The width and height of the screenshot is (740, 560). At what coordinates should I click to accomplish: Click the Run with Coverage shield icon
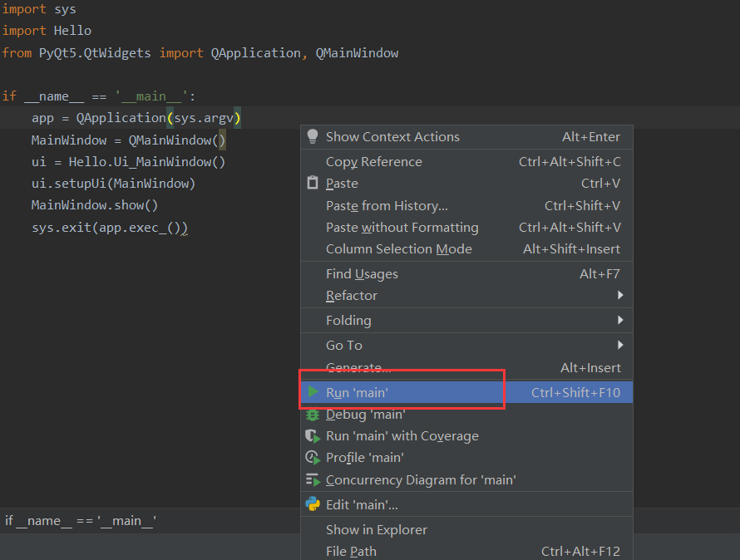coord(313,436)
